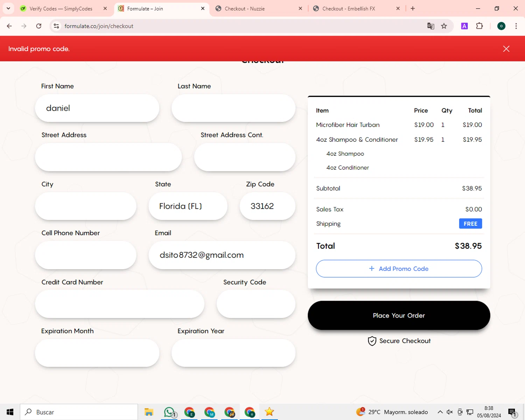The width and height of the screenshot is (525, 420).
Task: Open File Explorer from the taskbar
Action: (x=149, y=412)
